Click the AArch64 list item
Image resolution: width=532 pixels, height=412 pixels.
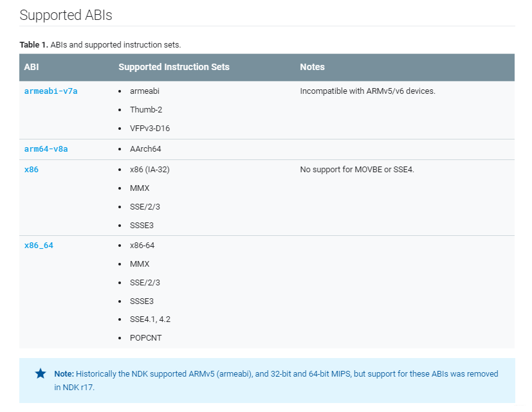(145, 149)
